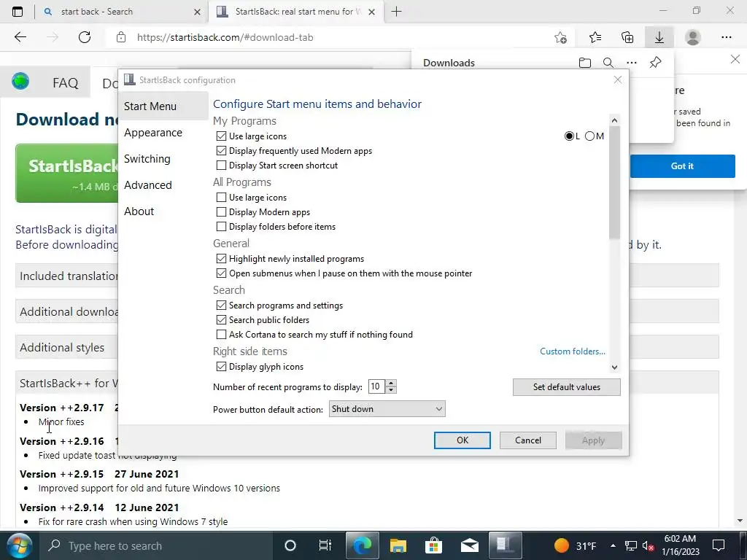Click Set default values button

pyautogui.click(x=566, y=387)
